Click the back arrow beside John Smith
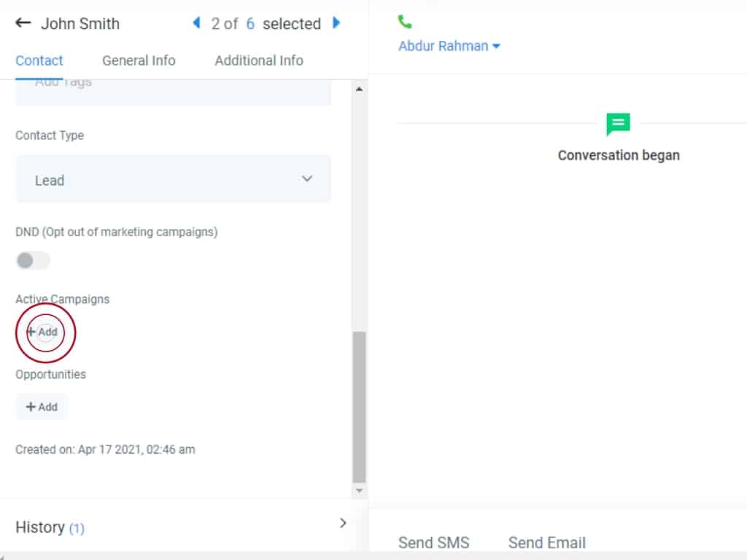The width and height of the screenshot is (747, 560). 23,23
